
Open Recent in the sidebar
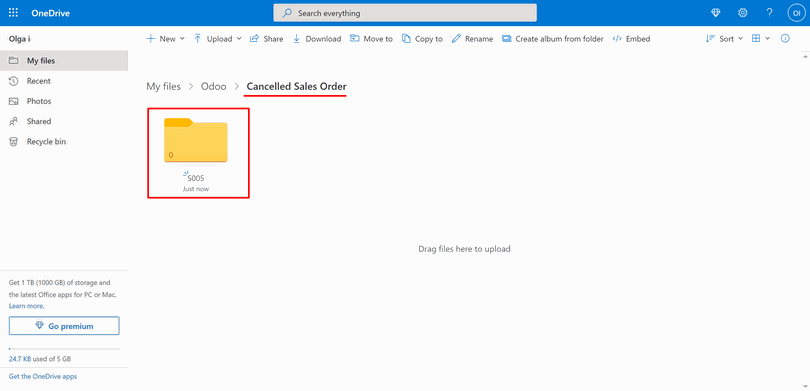pyautogui.click(x=64, y=81)
